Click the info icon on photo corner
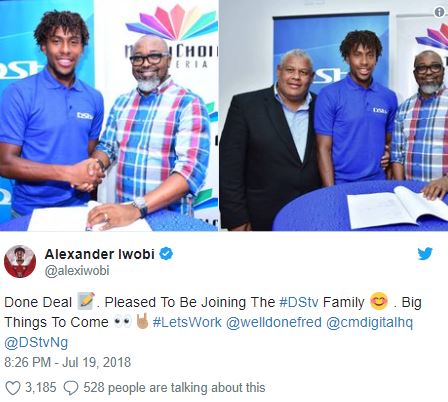Image resolution: width=448 pixels, height=402 pixels. (x=440, y=12)
